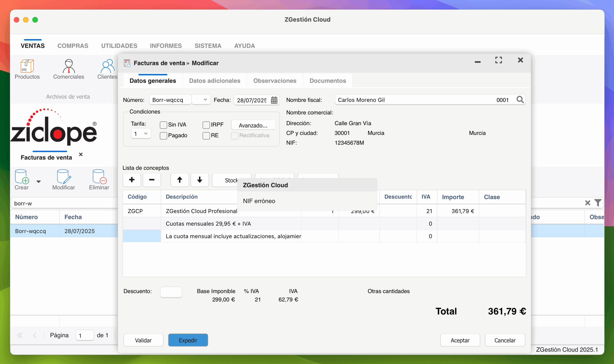Screen dimensions: 614x364
Task: Move concept down with arrow button
Action: 200,180
